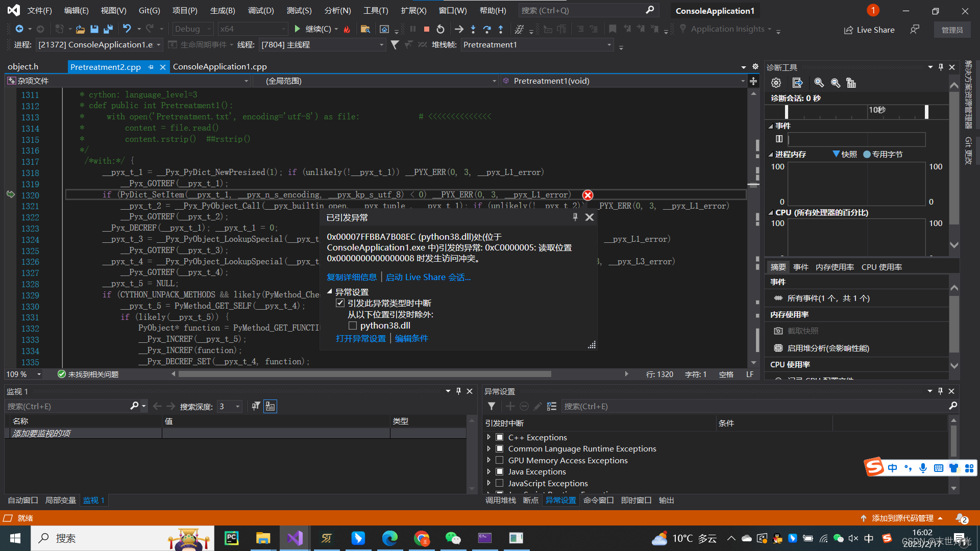Open Live Share from the toolbar
This screenshot has width=980, height=551.
click(869, 30)
